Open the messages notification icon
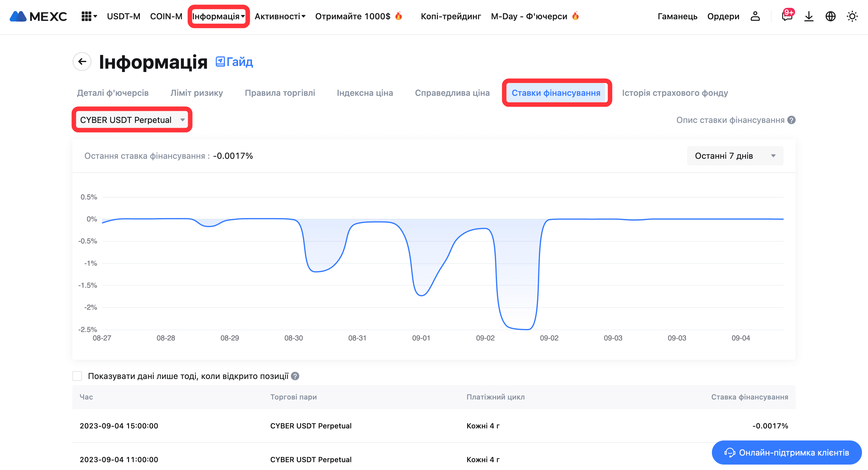868x470 pixels. point(787,16)
